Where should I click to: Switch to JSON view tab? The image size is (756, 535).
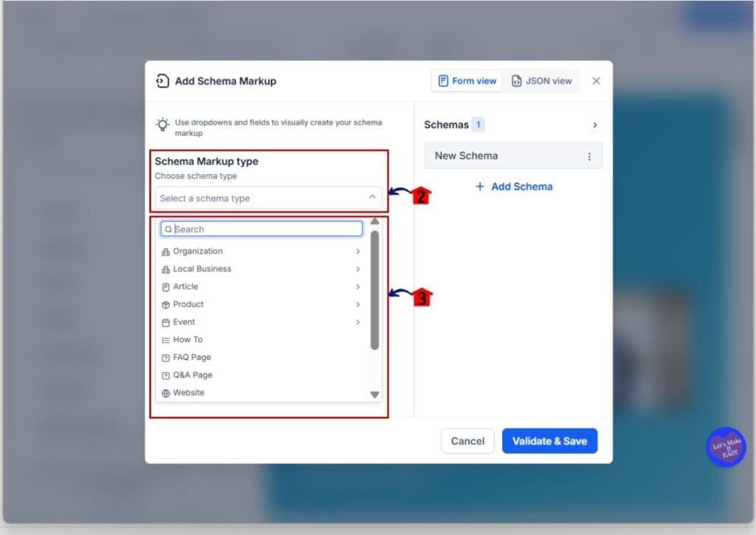coord(542,81)
